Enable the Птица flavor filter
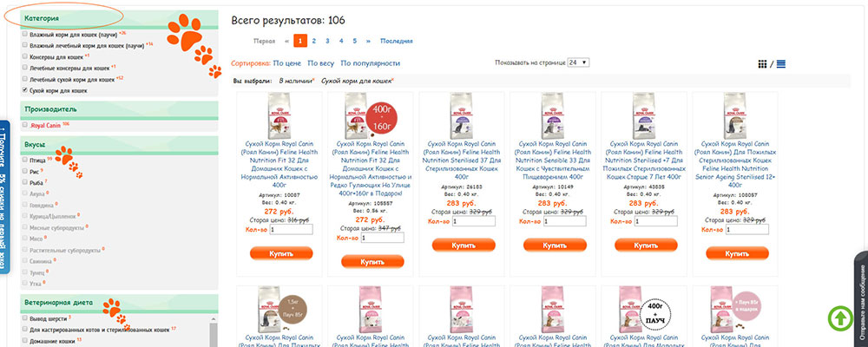868x347 pixels. point(25,160)
